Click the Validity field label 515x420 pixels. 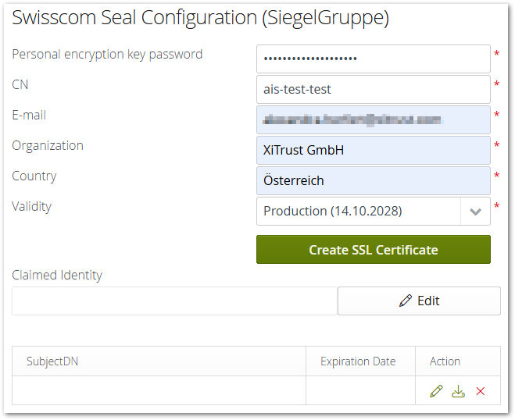pos(31,207)
